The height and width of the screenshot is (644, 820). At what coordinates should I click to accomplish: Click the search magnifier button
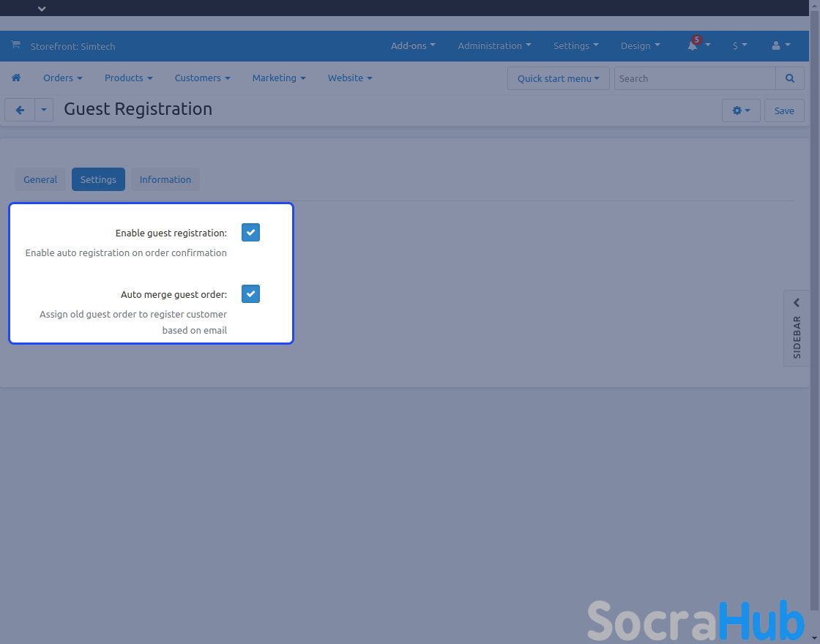790,78
